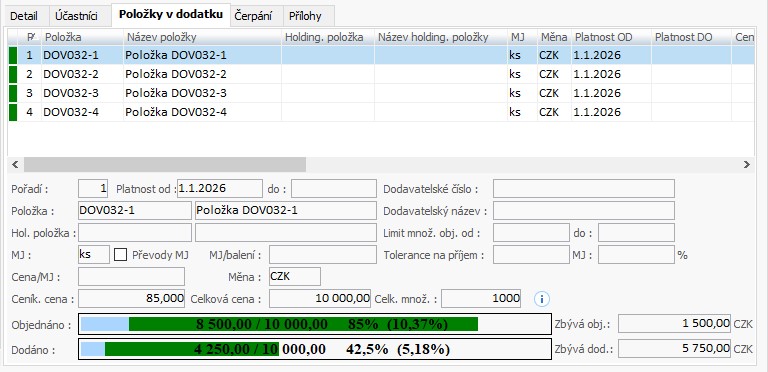Sort by Platnost OD column header
Screen dimensions: 768x372
pyautogui.click(x=611, y=37)
